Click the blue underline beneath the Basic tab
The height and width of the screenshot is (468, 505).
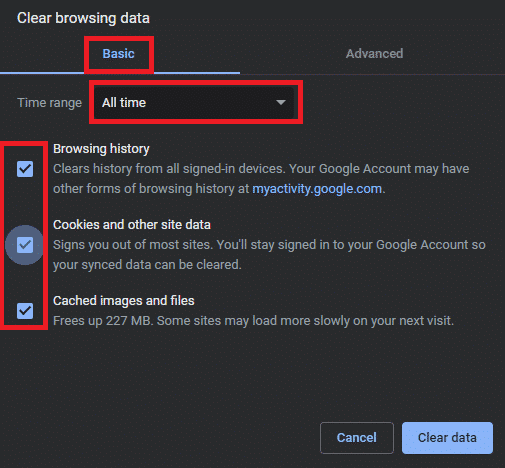click(120, 73)
